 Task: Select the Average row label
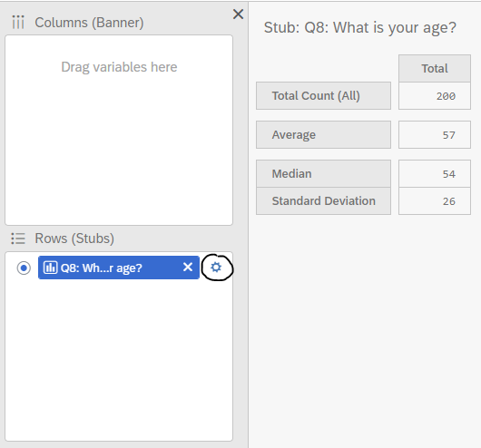[x=324, y=134]
